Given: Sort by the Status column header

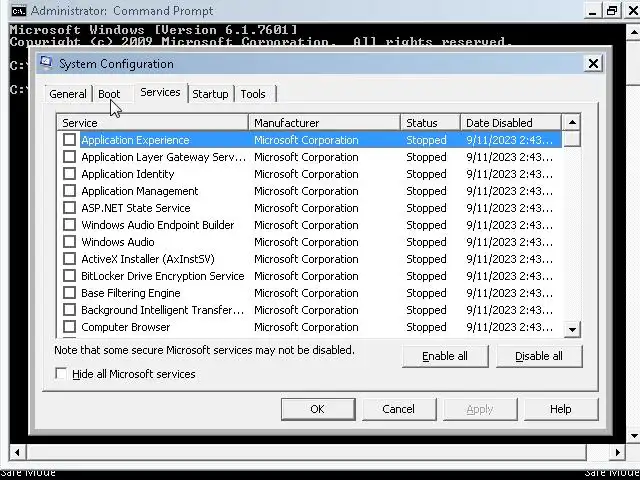Looking at the screenshot, I should (431, 123).
